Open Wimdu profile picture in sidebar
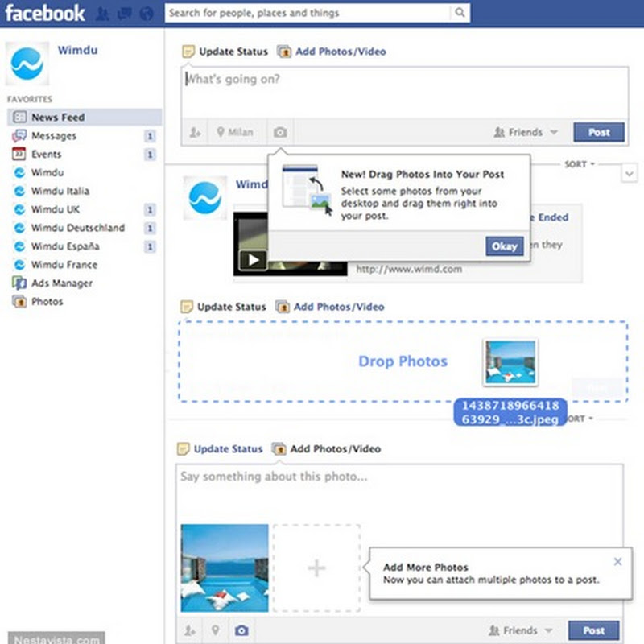644x644 pixels. [x=27, y=64]
